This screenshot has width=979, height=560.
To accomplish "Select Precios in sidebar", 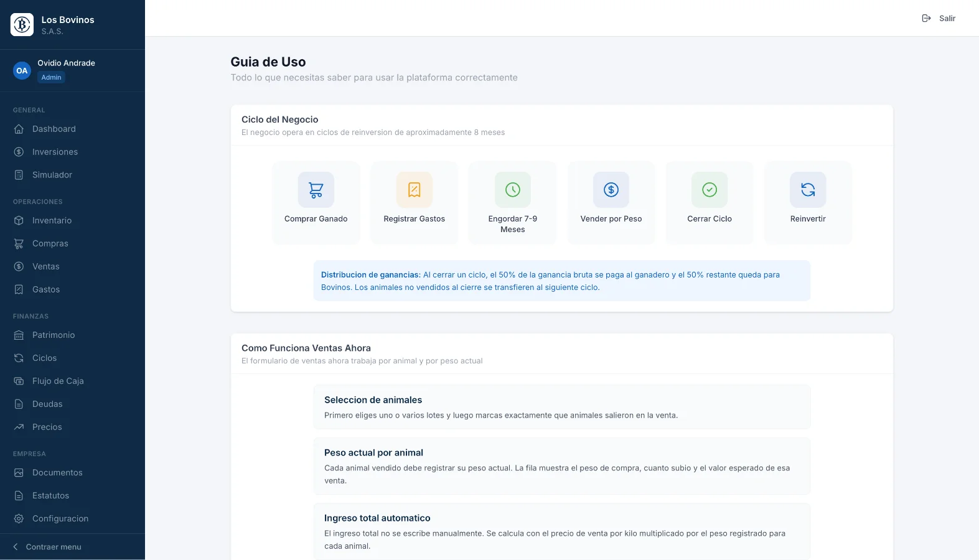I will click(x=72, y=427).
